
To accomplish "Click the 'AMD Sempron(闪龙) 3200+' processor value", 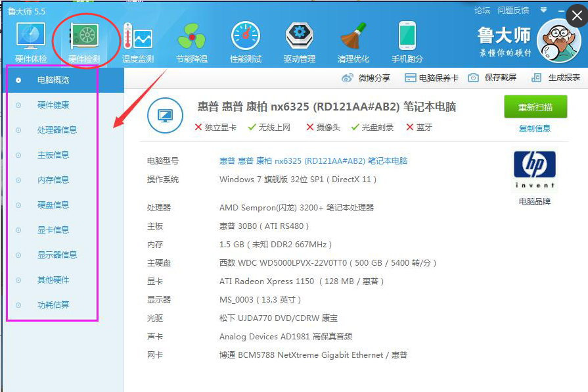I will pyautogui.click(x=296, y=207).
